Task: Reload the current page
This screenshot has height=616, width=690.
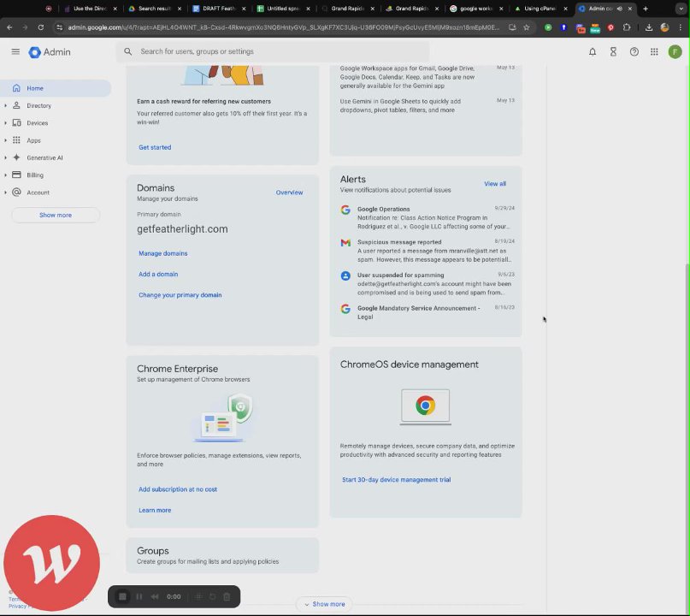Action: coord(40,27)
